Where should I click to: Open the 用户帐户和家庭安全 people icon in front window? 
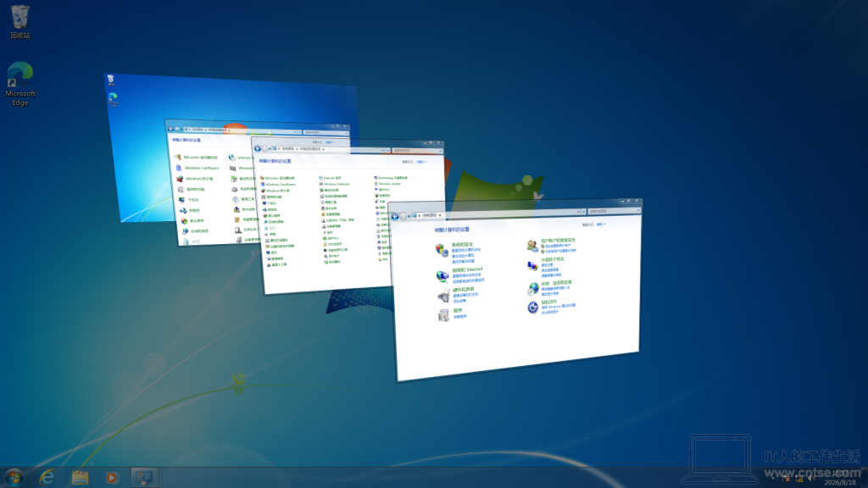532,246
